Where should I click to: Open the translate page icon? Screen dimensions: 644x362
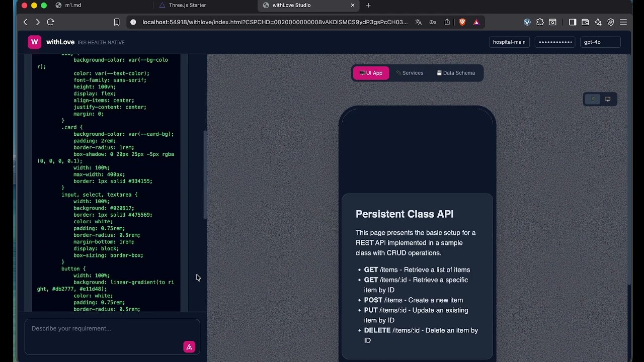[418, 22]
